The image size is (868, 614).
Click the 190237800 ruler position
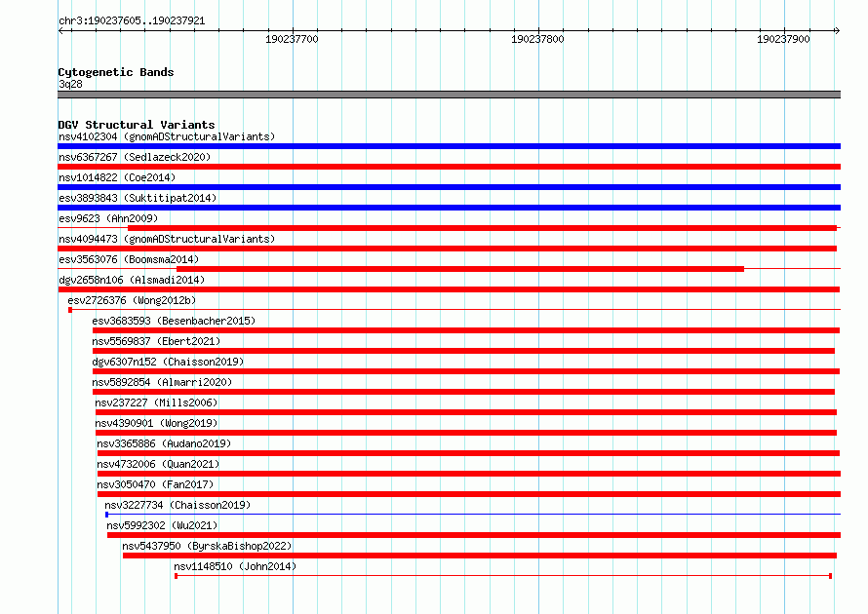(x=537, y=39)
